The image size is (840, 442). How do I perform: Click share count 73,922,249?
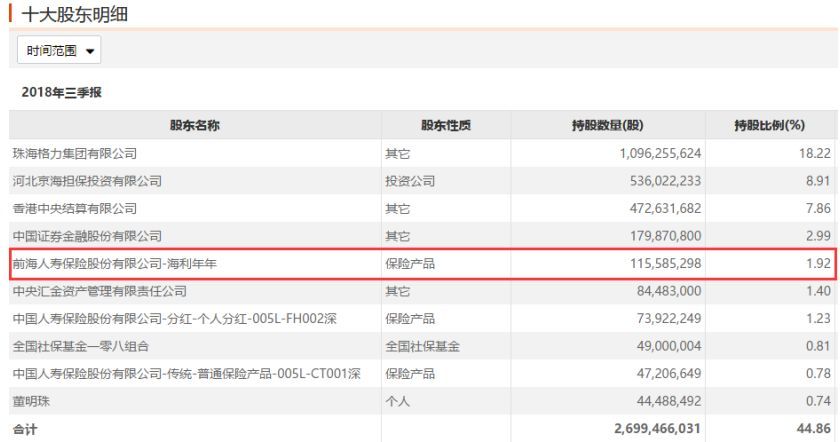tap(669, 319)
